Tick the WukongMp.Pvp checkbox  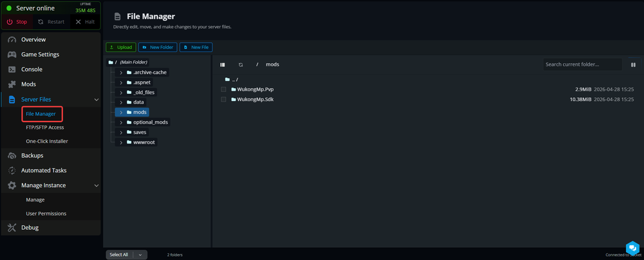point(223,89)
